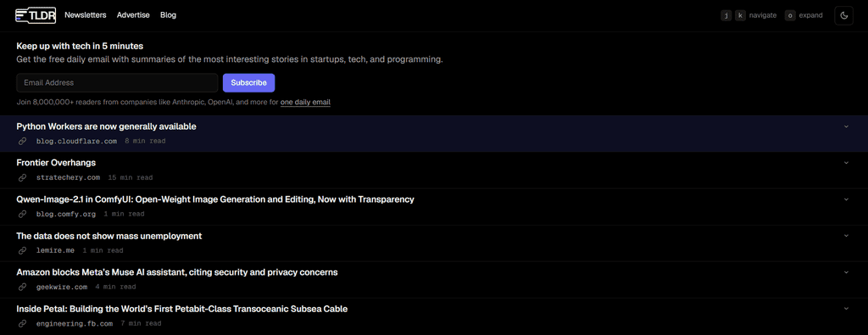Click the '8 min read' label
The height and width of the screenshot is (335, 868).
pos(145,141)
